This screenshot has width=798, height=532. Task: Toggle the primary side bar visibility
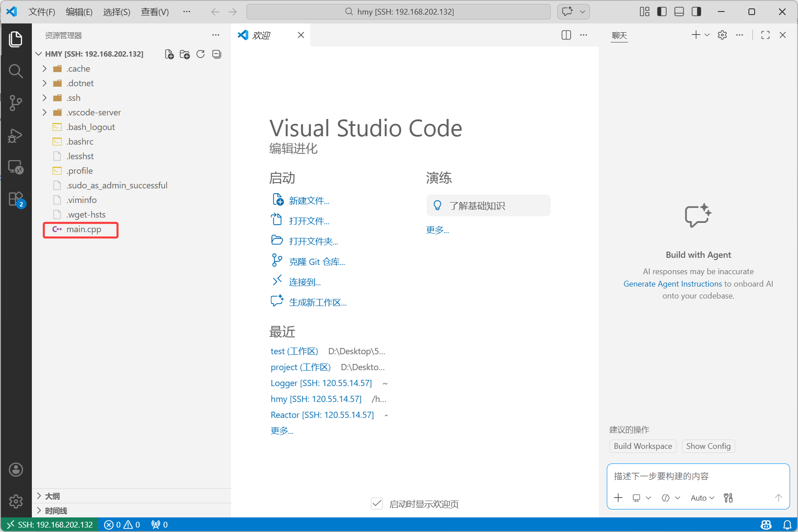[662, 11]
